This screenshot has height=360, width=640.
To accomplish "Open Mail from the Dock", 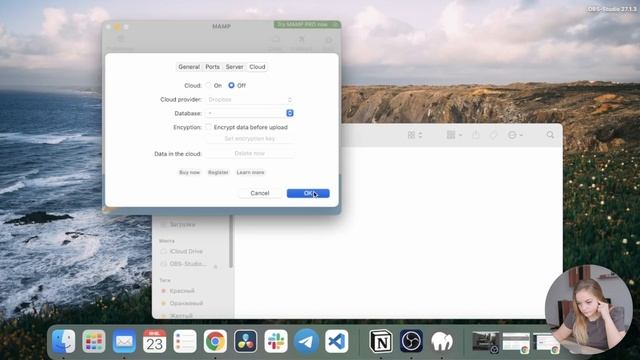I will pos(124,341).
